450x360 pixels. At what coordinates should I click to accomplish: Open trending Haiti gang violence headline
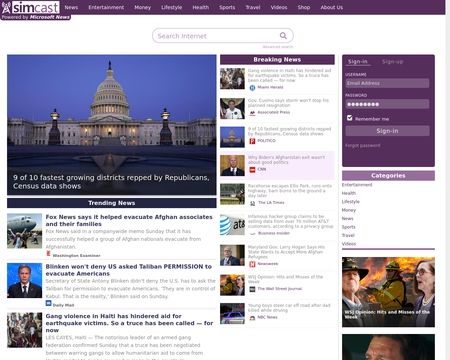point(129,323)
